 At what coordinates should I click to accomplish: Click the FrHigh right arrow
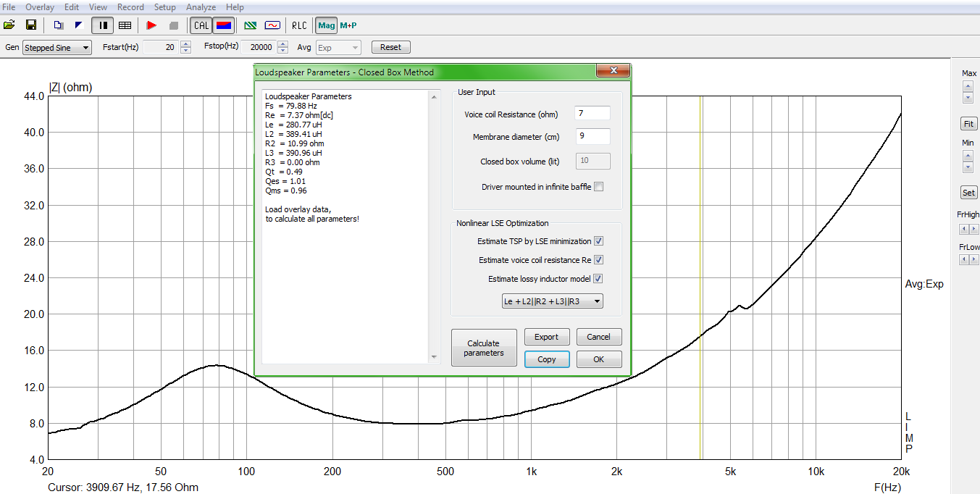(x=973, y=229)
